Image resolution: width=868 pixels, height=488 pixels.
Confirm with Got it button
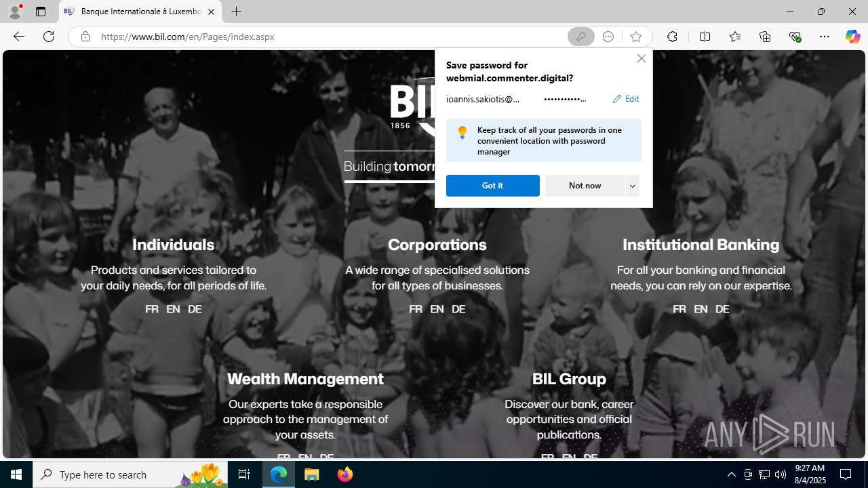tap(492, 186)
